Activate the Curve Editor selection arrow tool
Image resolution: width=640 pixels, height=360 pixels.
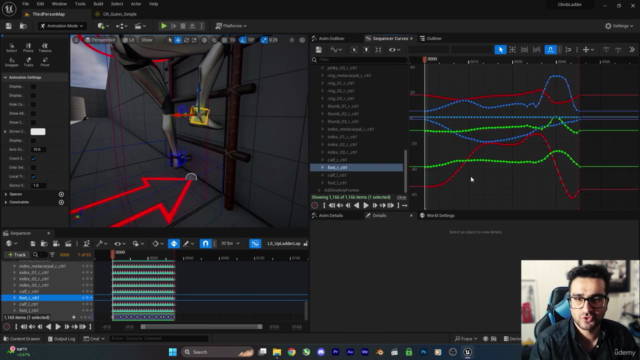tap(500, 50)
